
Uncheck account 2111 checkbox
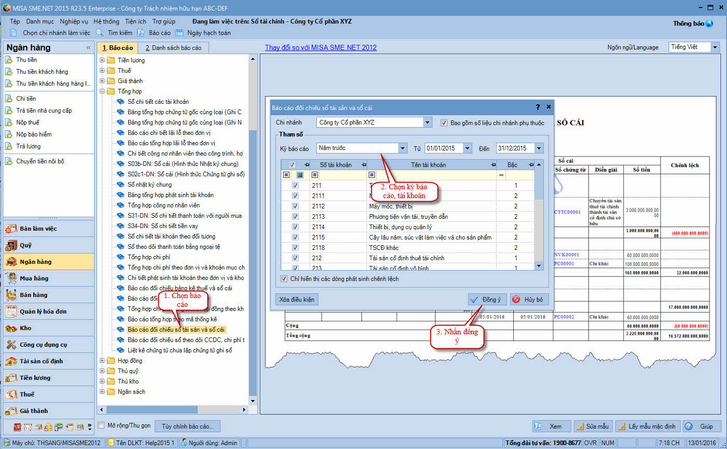coord(295,196)
